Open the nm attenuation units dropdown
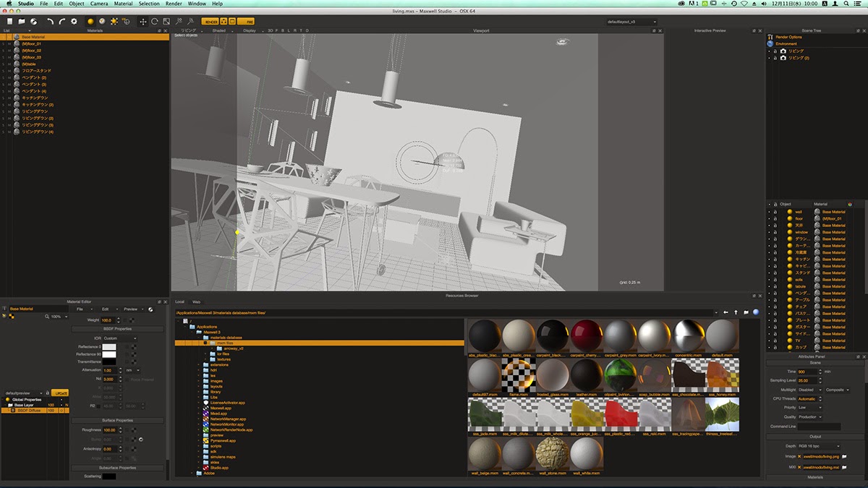 click(133, 370)
